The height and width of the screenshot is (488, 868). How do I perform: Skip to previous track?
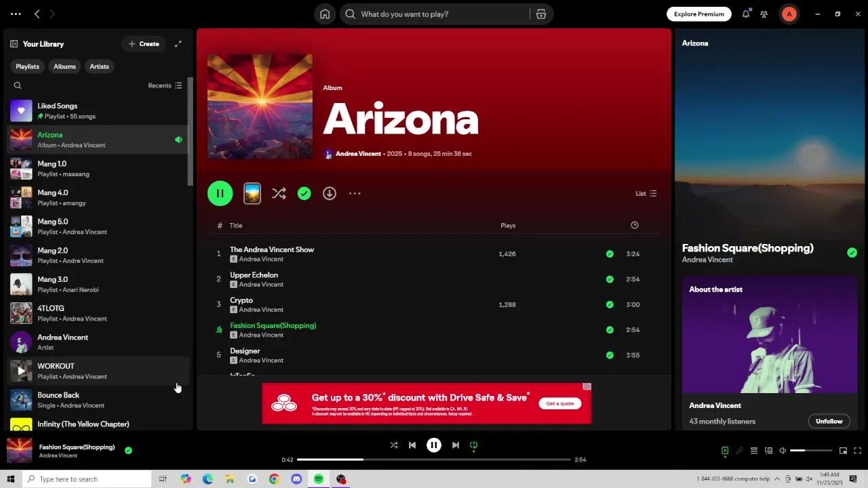click(x=412, y=445)
